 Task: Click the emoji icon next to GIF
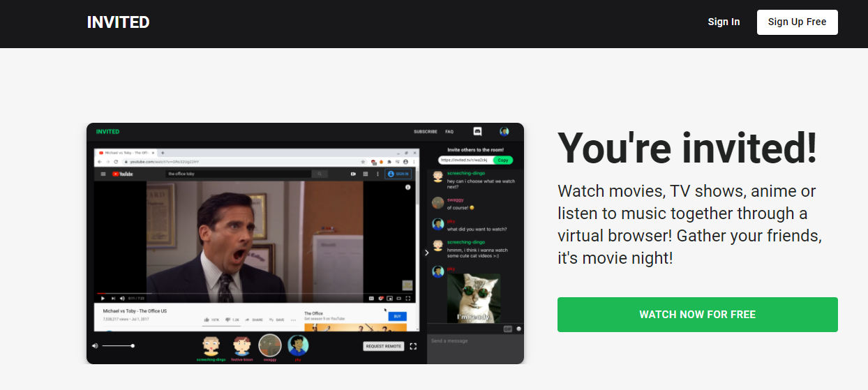pyautogui.click(x=518, y=329)
